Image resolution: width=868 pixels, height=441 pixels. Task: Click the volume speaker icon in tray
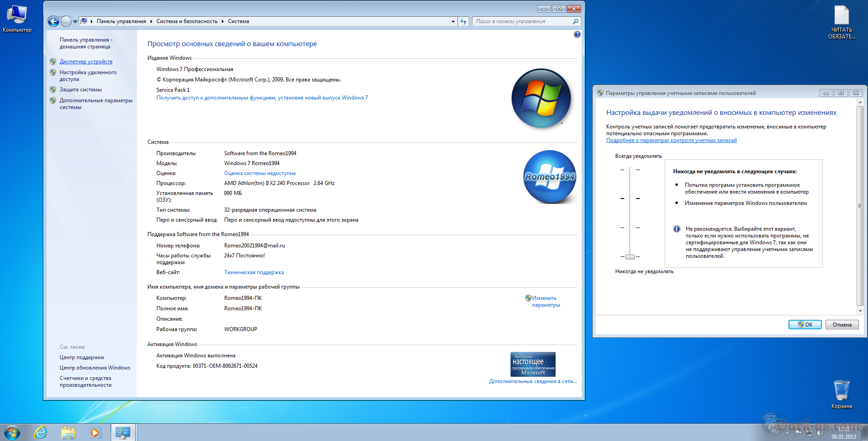coord(820,433)
